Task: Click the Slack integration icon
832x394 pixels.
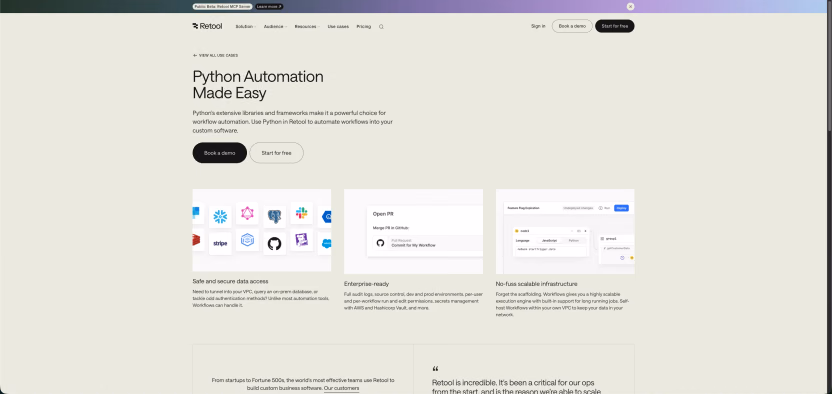Action: (x=301, y=213)
